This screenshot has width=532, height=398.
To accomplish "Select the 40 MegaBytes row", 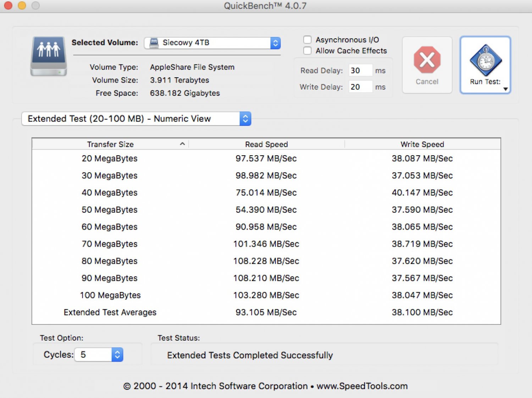I will click(266, 192).
